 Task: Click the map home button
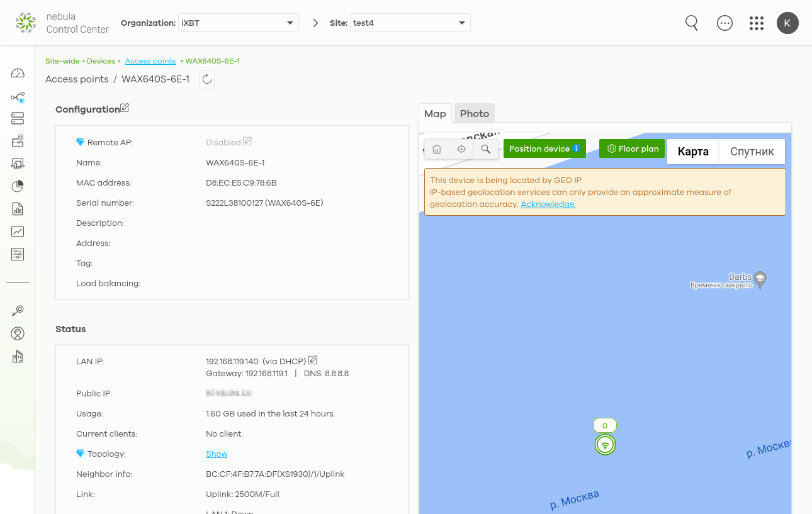coord(437,149)
